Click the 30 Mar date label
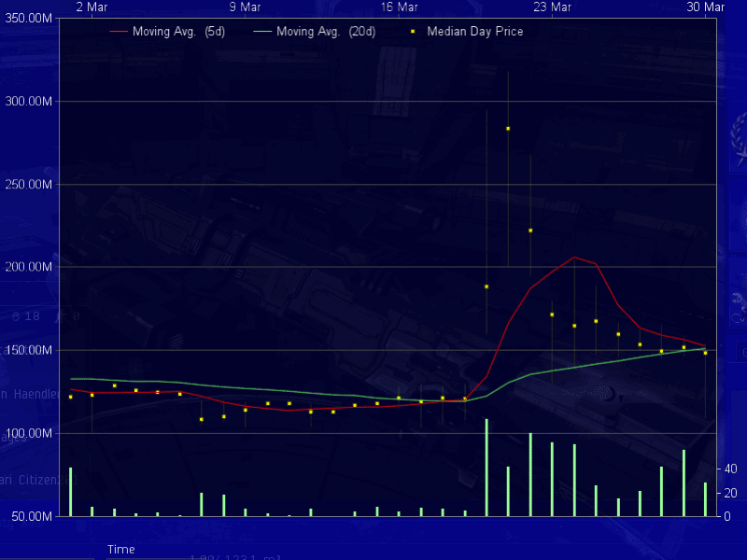Viewport: 747px width, 560px height. pos(706,7)
